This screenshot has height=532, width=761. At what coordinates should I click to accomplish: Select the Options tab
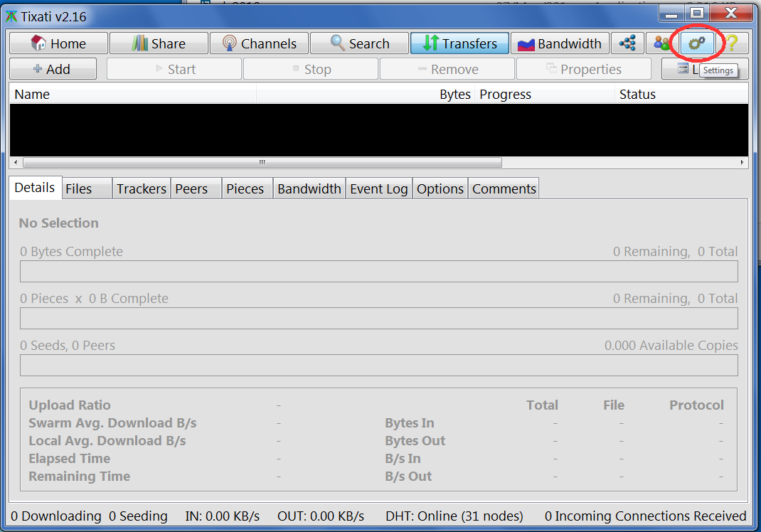click(x=440, y=188)
